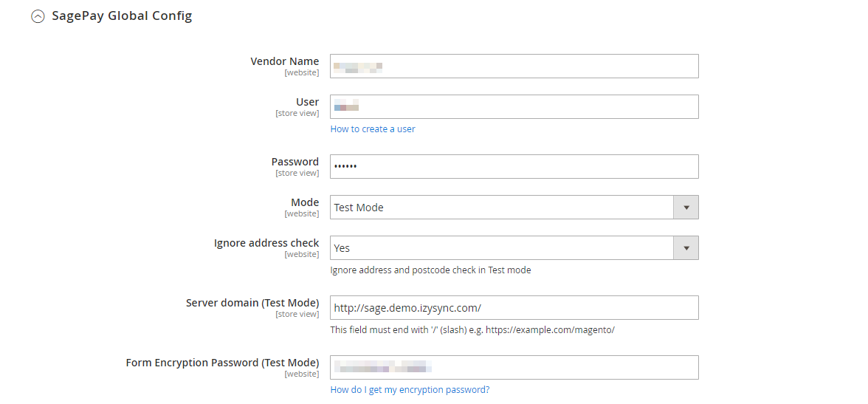Open 'How do I get my encryption password?' link

[x=410, y=390]
